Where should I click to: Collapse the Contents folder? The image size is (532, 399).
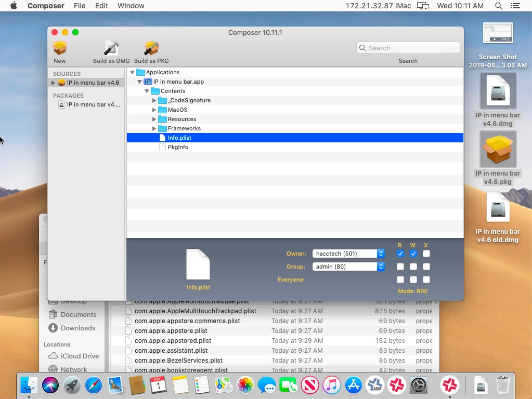coord(147,91)
